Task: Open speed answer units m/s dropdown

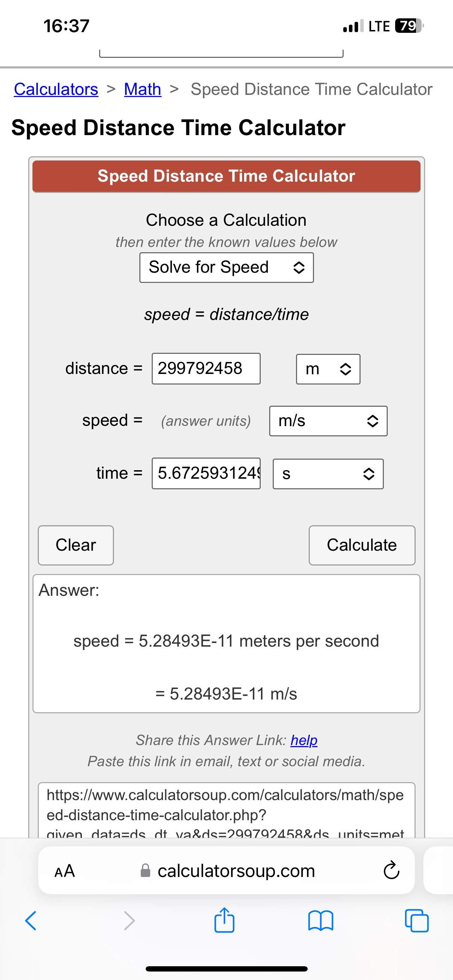Action: tap(328, 421)
